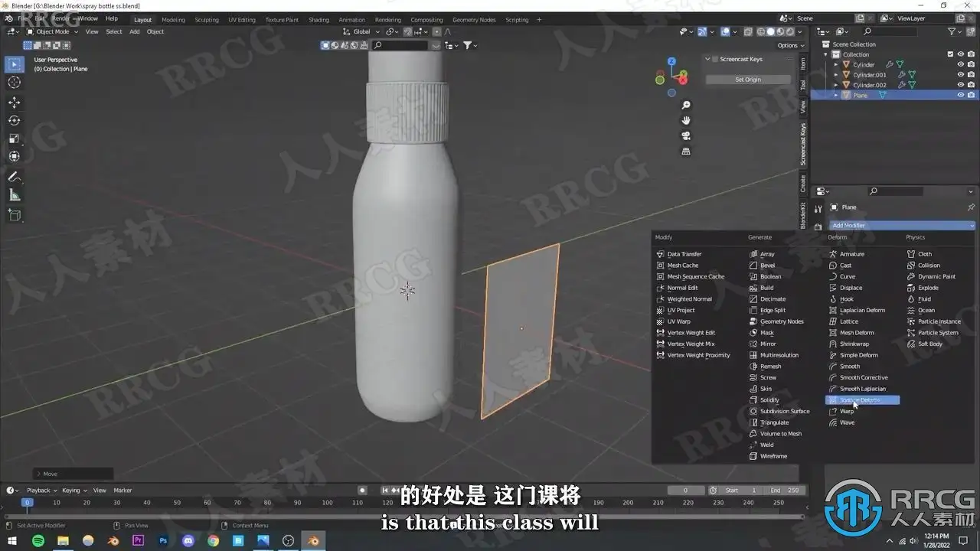Click the End frame field
This screenshot has width=980, height=551.
(x=785, y=491)
